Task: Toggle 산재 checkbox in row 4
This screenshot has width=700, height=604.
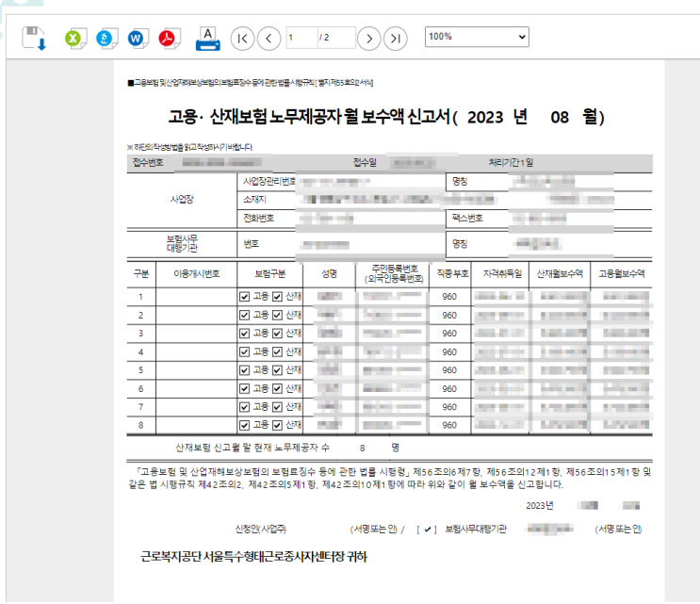Action: click(277, 351)
